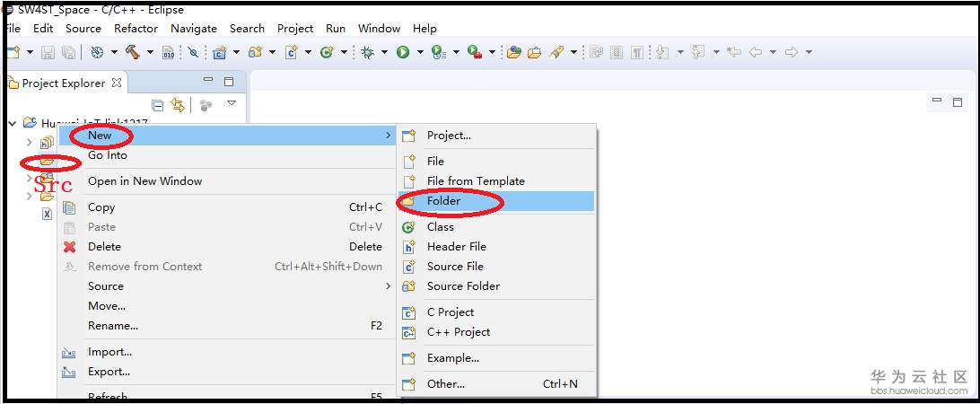Expand the Includes node in the tree
The image size is (980, 404).
(29, 143)
